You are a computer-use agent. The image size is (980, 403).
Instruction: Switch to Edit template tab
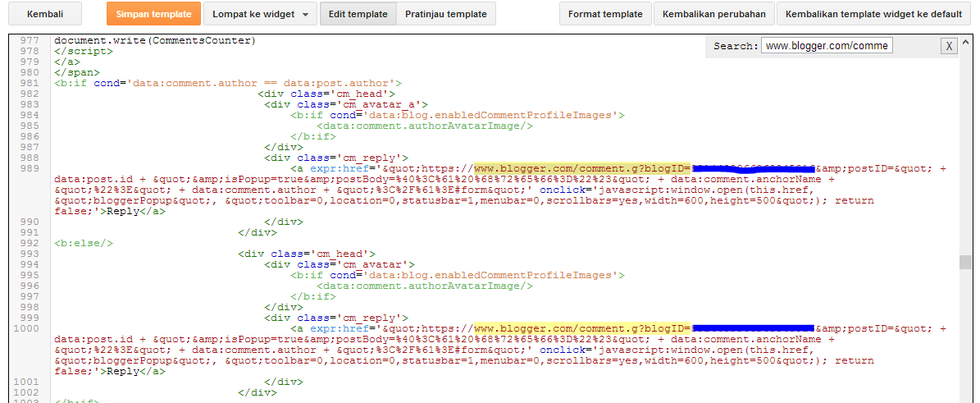point(358,14)
